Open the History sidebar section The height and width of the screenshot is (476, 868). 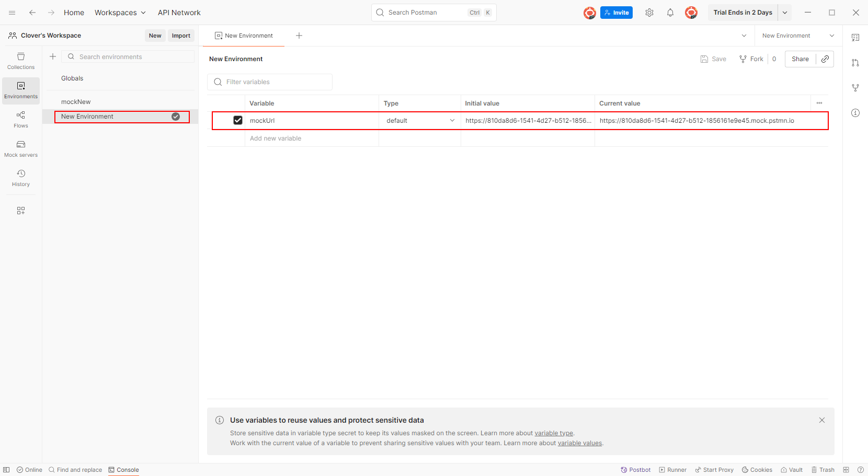pyautogui.click(x=21, y=178)
